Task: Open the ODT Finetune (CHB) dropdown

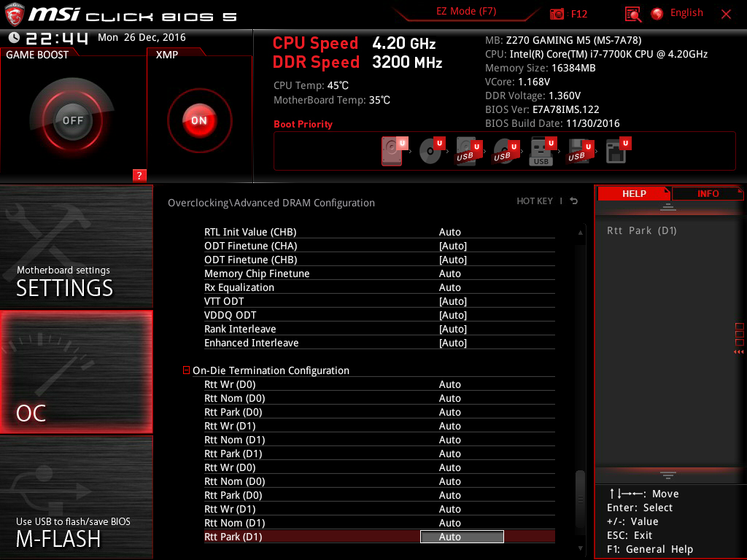Action: coord(452,260)
